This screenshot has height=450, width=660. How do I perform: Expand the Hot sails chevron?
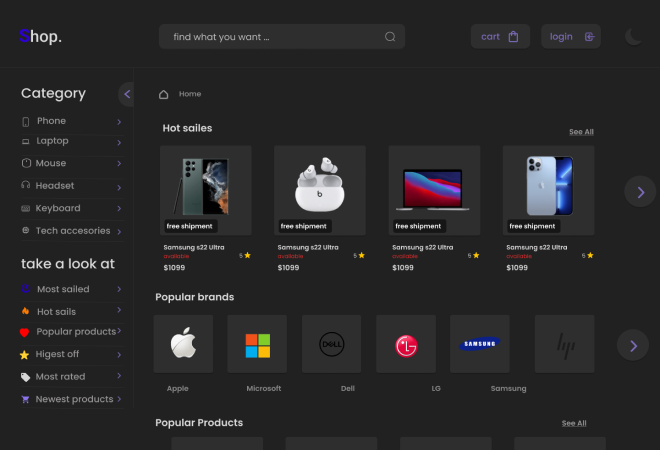119,310
